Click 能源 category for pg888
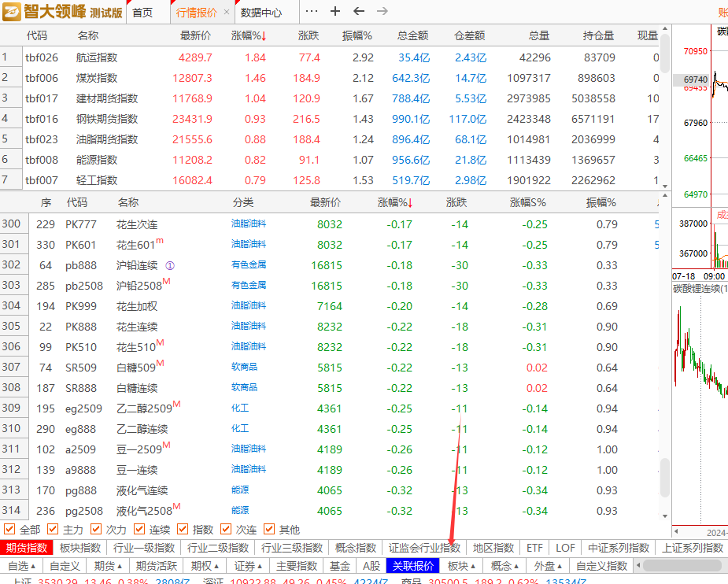 coord(240,490)
